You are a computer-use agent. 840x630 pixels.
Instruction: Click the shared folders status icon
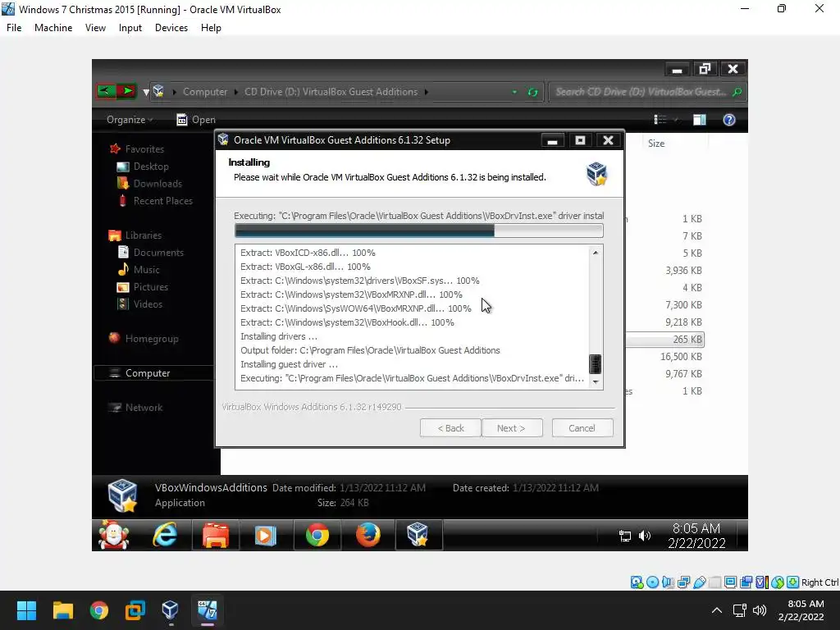(714, 582)
